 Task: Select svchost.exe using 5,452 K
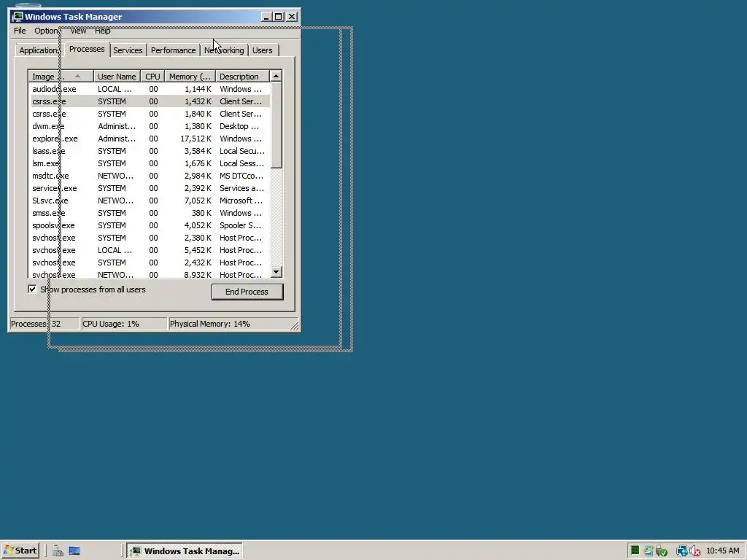(149, 250)
